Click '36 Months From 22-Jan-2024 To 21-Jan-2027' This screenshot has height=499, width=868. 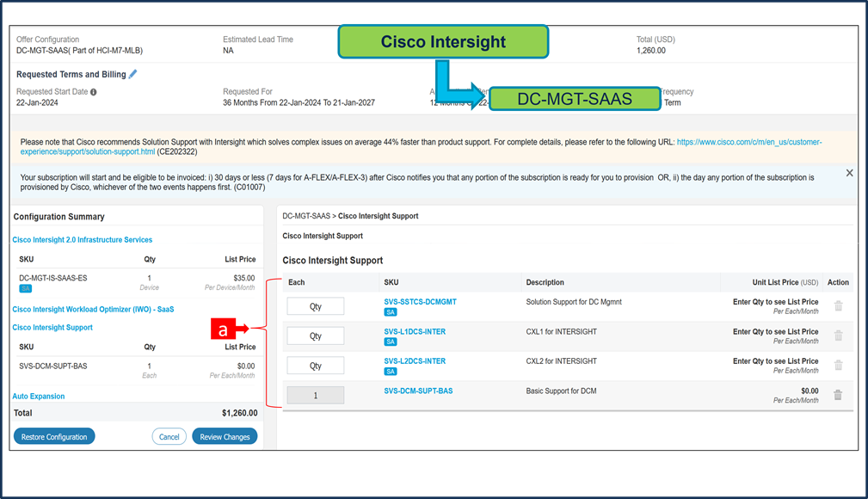pos(299,103)
